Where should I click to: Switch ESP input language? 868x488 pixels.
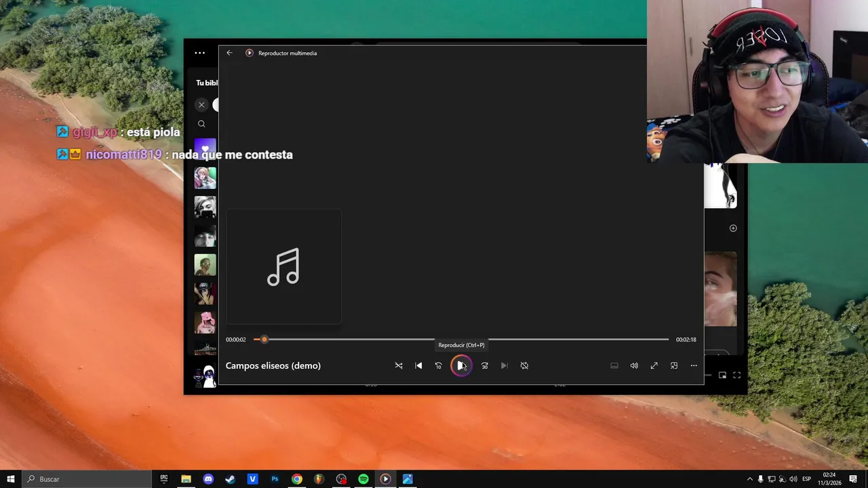(806, 479)
